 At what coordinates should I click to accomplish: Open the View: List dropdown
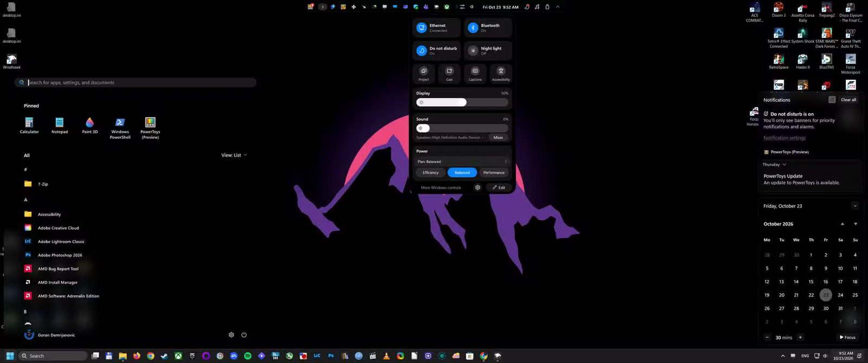tap(234, 155)
